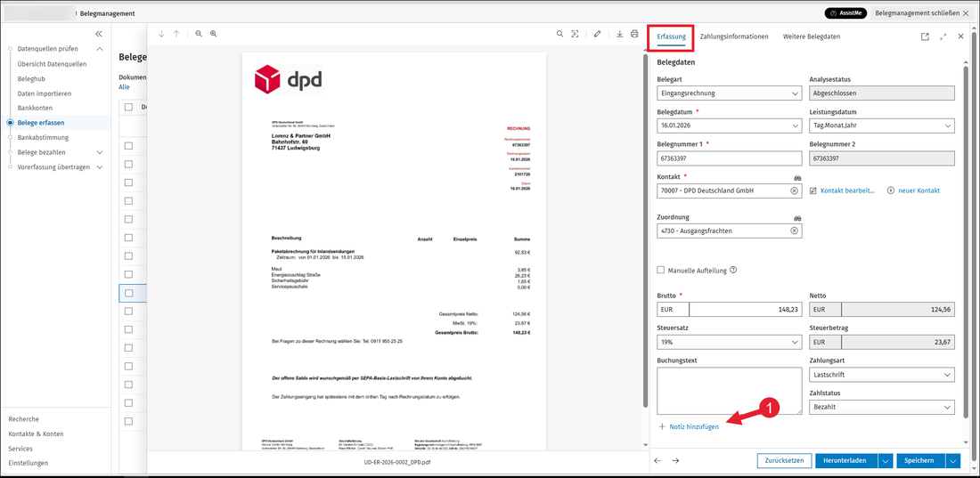This screenshot has height=478, width=980.
Task: Click the plus icon beside Notiz hinzufügen
Action: point(662,426)
